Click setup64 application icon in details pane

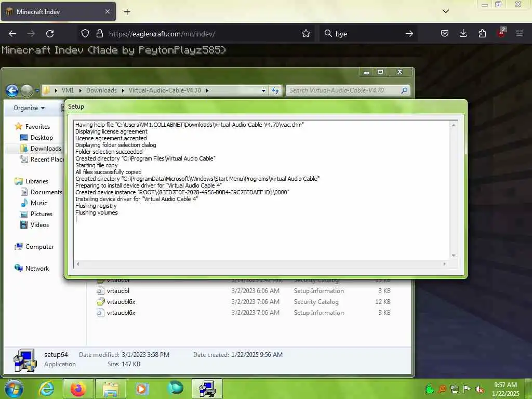click(x=25, y=360)
